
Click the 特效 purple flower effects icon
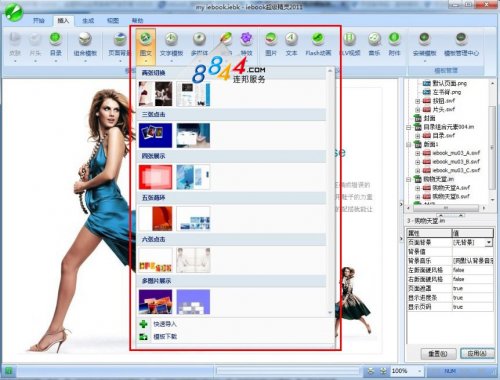[x=246, y=44]
